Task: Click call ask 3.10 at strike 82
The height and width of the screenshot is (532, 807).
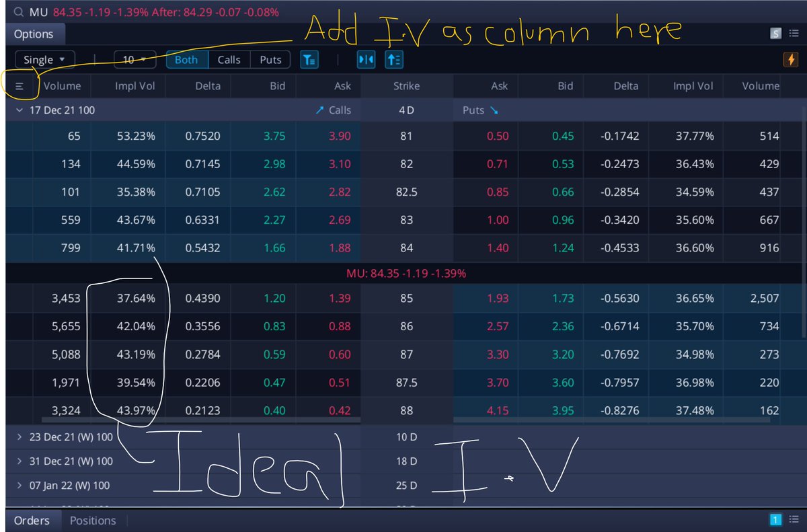Action: click(x=340, y=164)
